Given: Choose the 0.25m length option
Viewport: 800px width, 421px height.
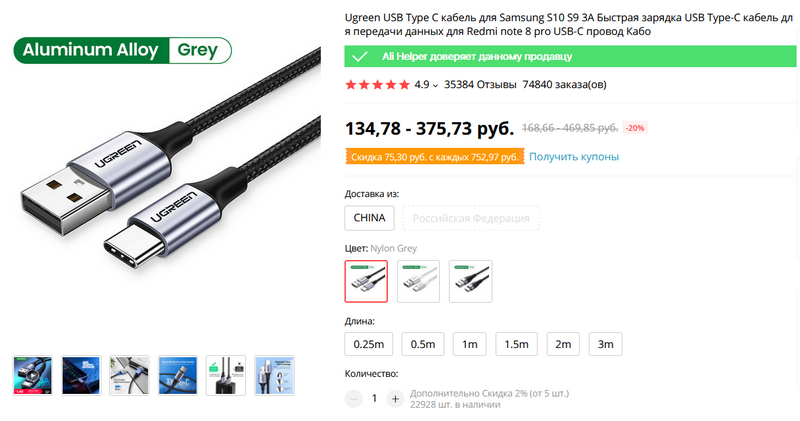Looking at the screenshot, I should (369, 344).
